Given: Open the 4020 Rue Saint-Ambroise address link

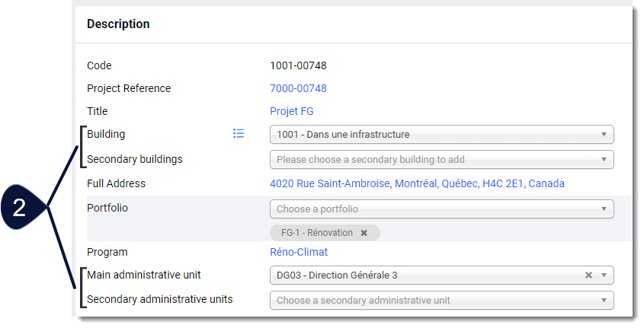Looking at the screenshot, I should coord(417,183).
